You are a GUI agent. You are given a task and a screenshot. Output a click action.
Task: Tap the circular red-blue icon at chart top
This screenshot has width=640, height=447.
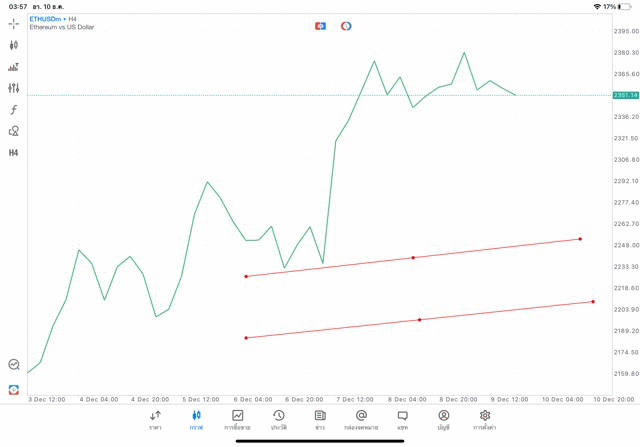(x=346, y=26)
